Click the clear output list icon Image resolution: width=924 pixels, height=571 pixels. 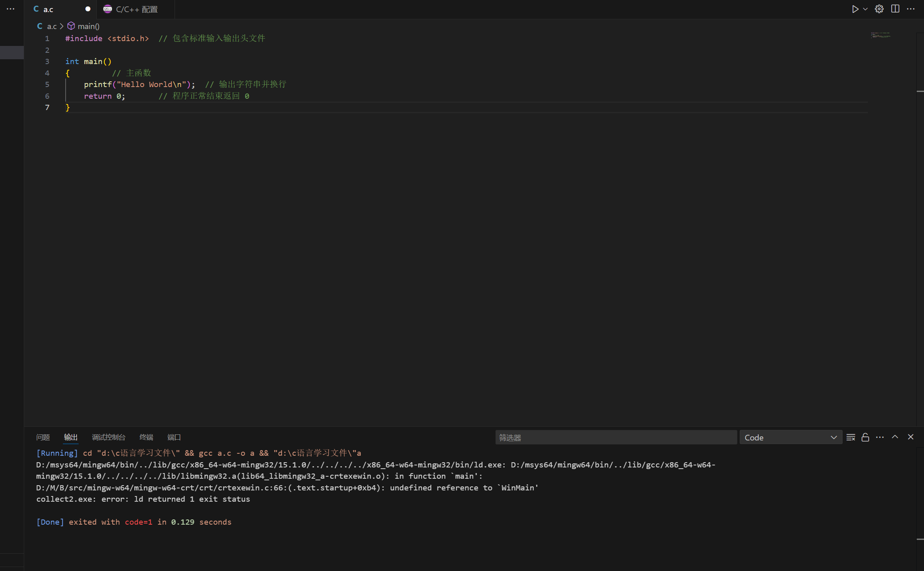pyautogui.click(x=851, y=437)
